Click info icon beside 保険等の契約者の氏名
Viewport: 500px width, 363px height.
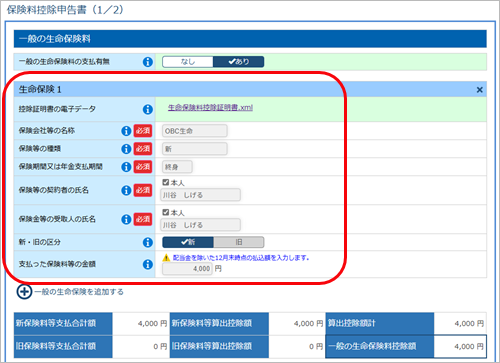pos(126,190)
